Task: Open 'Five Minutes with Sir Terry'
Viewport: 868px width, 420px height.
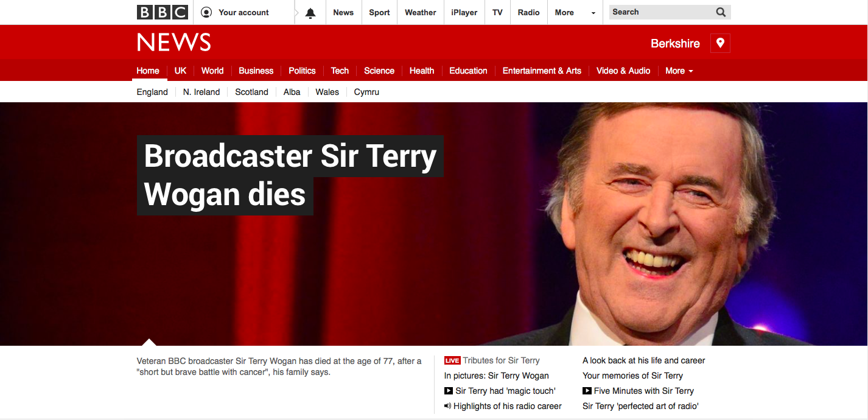Action: pyautogui.click(x=644, y=391)
